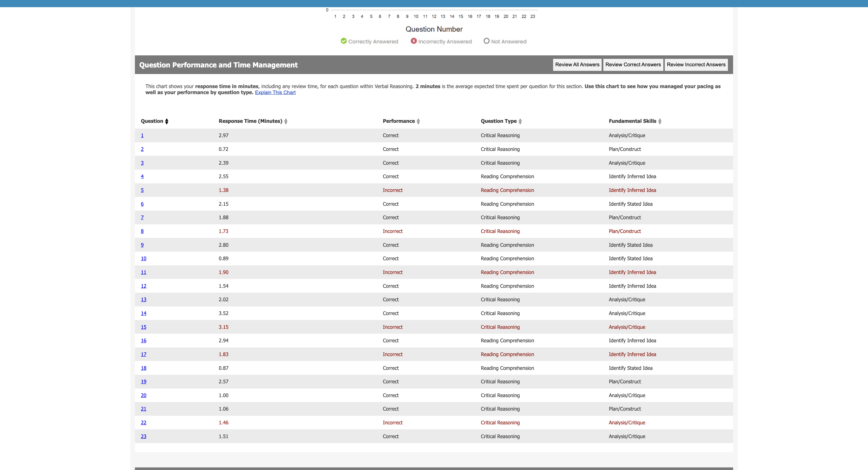This screenshot has height=470, width=868.
Task: Sort by Fundamental Skills column arrows
Action: [659, 121]
